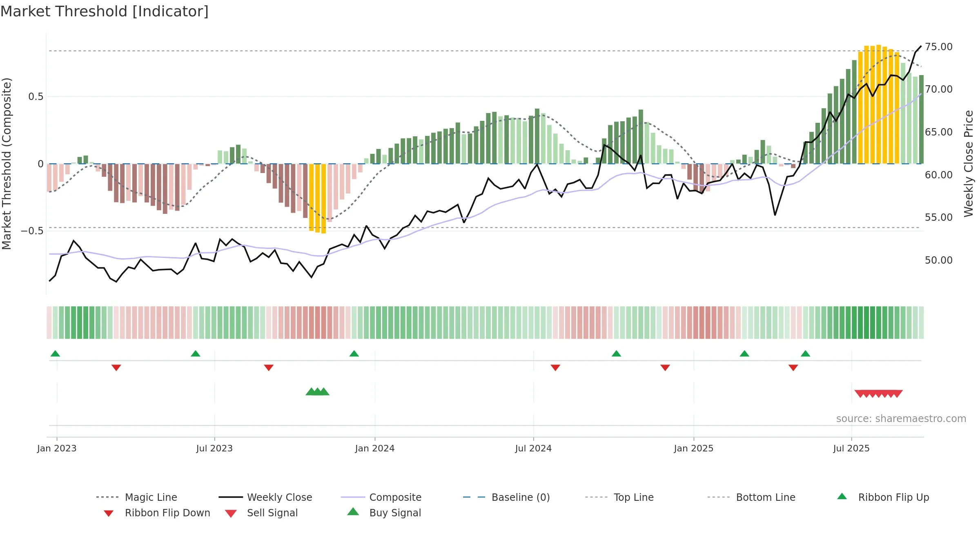This screenshot has width=980, height=551.
Task: Click the Ribbon Flip Up legend triangle icon
Action: (x=842, y=496)
